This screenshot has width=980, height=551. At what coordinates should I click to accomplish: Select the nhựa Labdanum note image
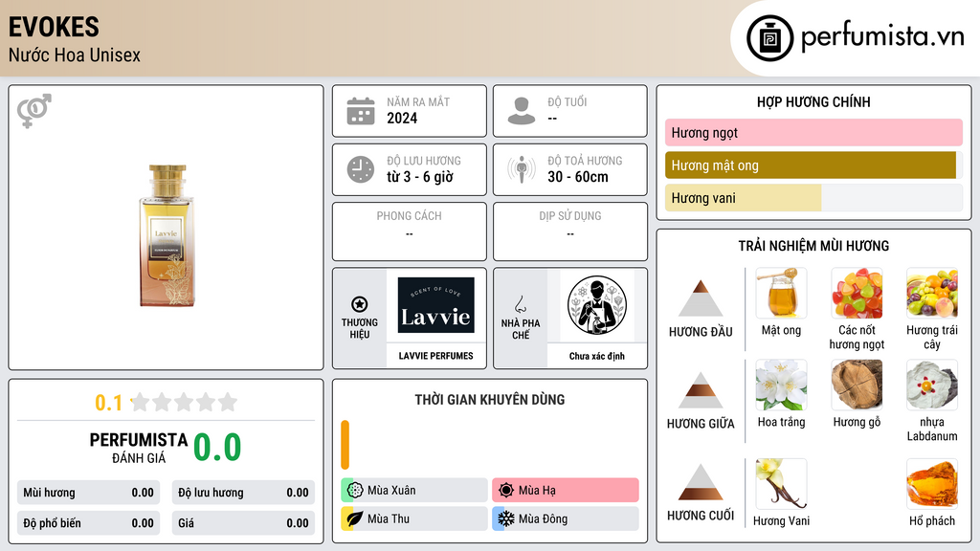click(932, 385)
